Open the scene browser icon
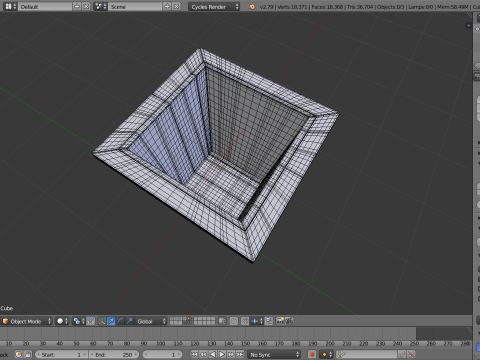The width and height of the screenshot is (480, 360). 100,6
